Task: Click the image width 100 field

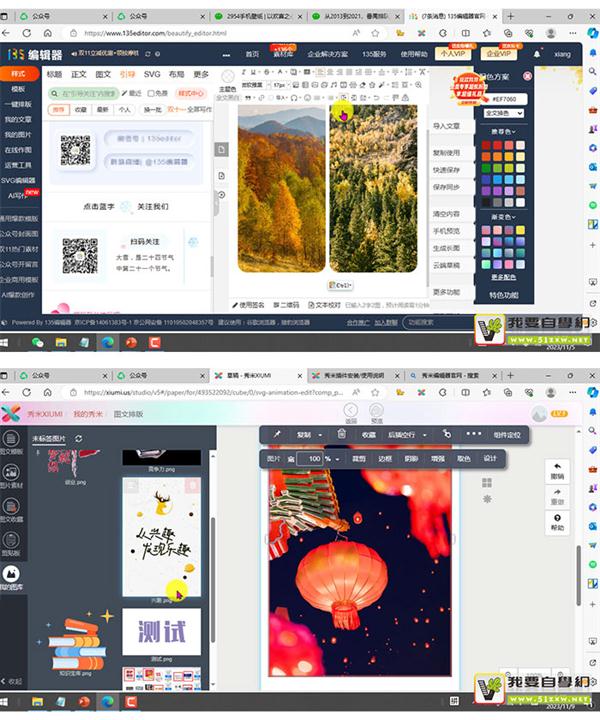Action: [310, 458]
